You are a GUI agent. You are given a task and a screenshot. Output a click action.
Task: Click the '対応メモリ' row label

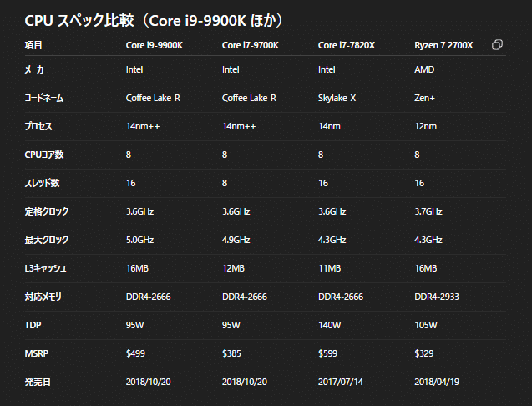tap(43, 297)
